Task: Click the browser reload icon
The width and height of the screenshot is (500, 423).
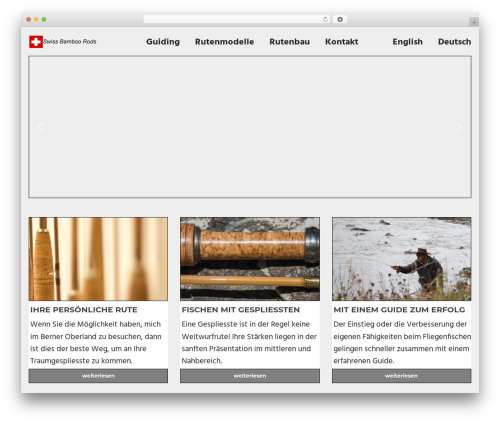Action: [325, 20]
